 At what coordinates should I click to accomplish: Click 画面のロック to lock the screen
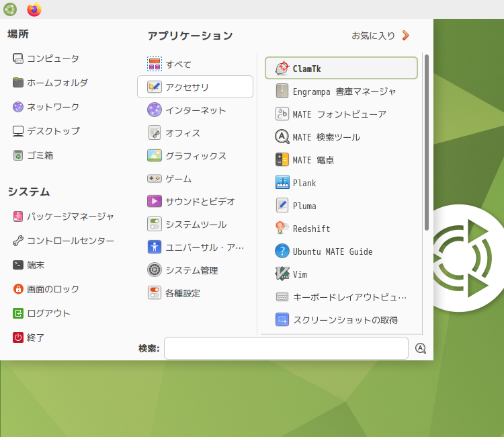click(46, 289)
